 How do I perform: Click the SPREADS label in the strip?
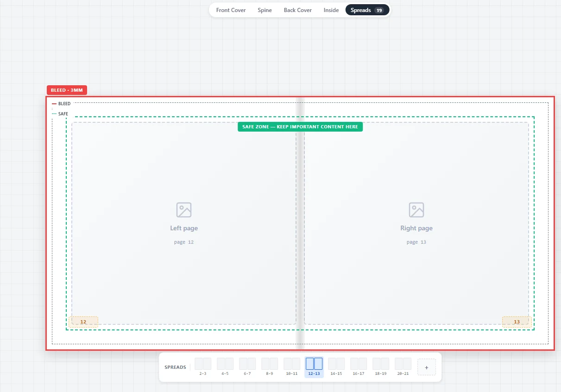point(175,367)
